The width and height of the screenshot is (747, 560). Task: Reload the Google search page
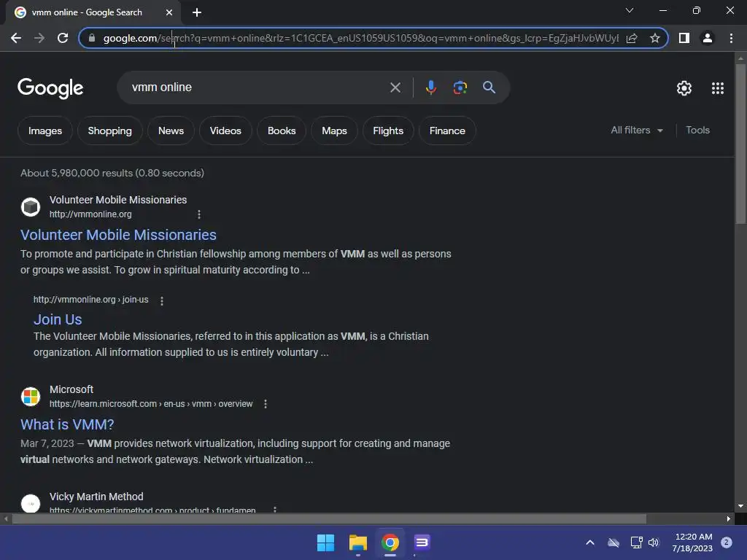(x=63, y=38)
